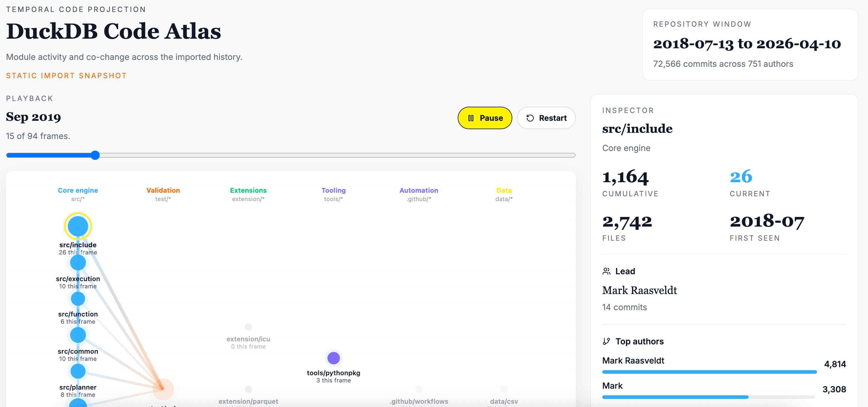The image size is (868, 407).
Task: Click the lead name Mark Raasveldt
Action: click(639, 290)
